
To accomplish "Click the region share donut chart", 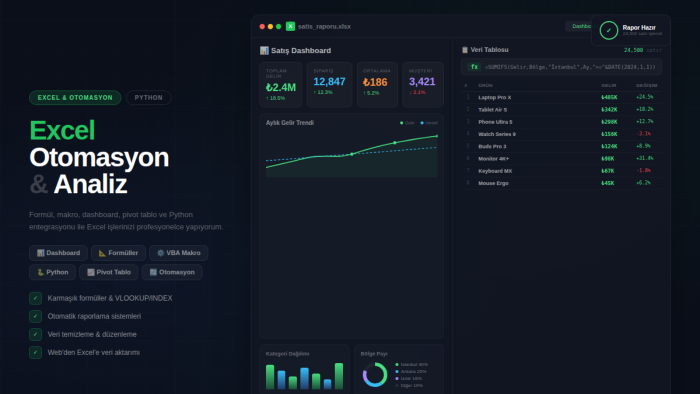I will coord(375,374).
